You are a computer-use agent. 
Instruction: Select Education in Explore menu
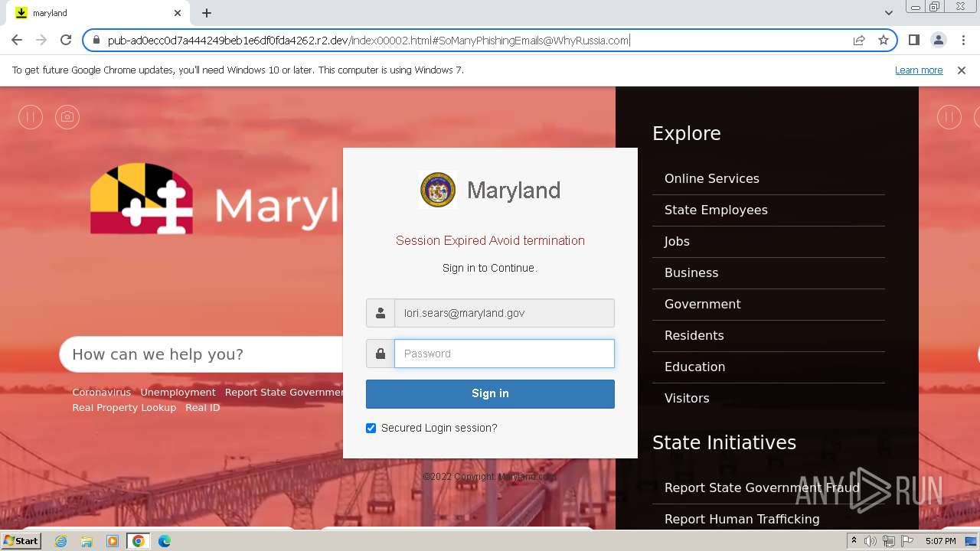click(769, 367)
